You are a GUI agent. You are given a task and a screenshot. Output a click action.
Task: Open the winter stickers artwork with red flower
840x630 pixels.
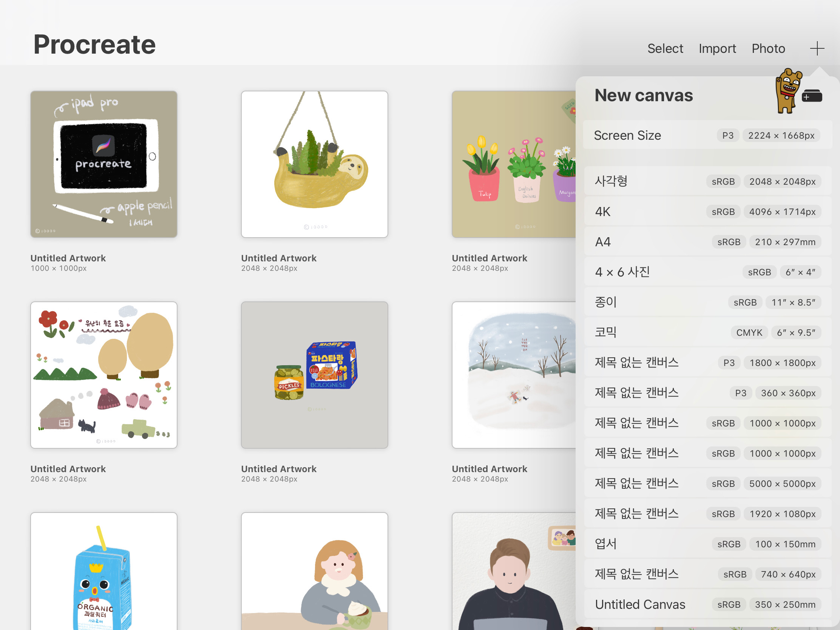(103, 375)
